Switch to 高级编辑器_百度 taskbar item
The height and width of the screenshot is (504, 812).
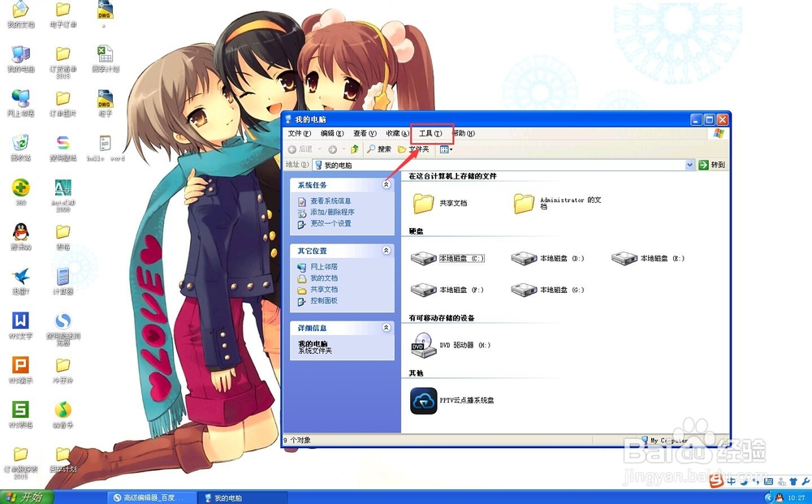tap(152, 498)
